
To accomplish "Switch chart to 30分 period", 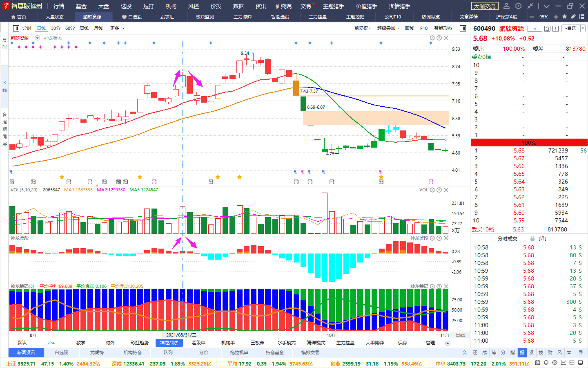I will point(56,28).
